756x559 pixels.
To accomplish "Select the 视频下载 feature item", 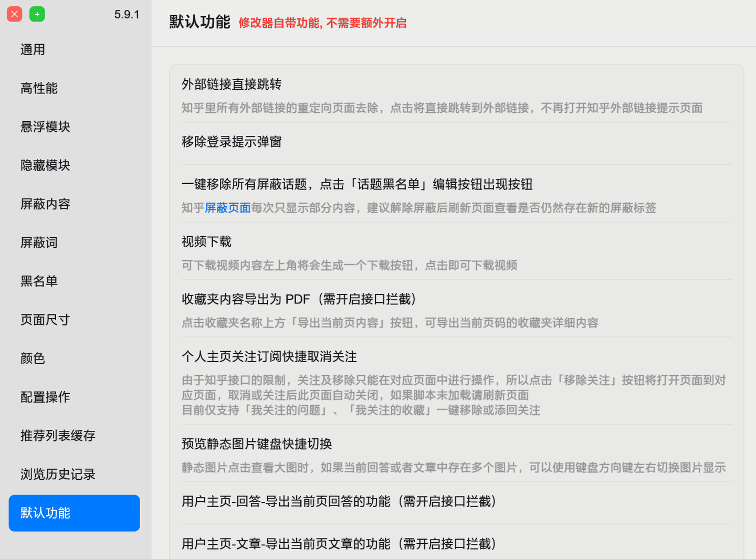I will (206, 242).
